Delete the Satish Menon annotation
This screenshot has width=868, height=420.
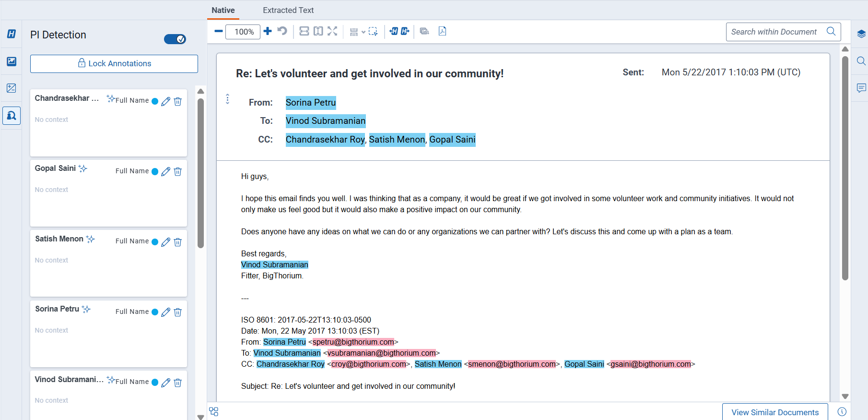coord(178,242)
